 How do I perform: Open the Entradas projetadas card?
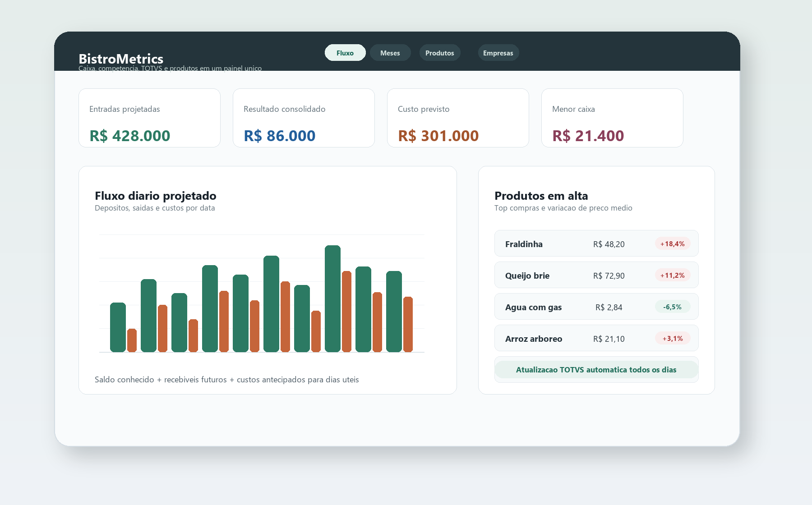(149, 118)
